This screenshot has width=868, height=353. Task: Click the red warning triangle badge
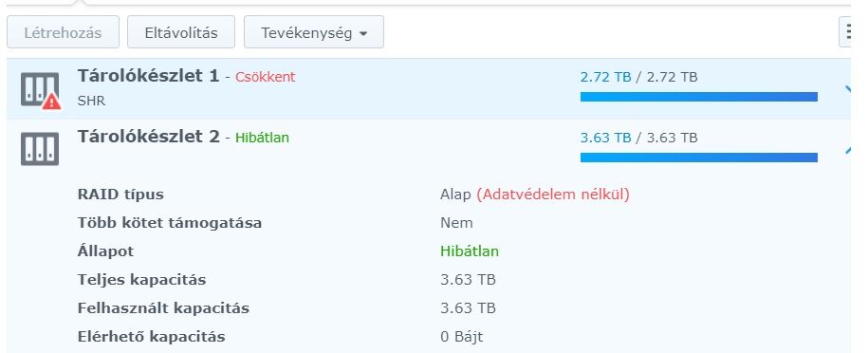point(51,101)
